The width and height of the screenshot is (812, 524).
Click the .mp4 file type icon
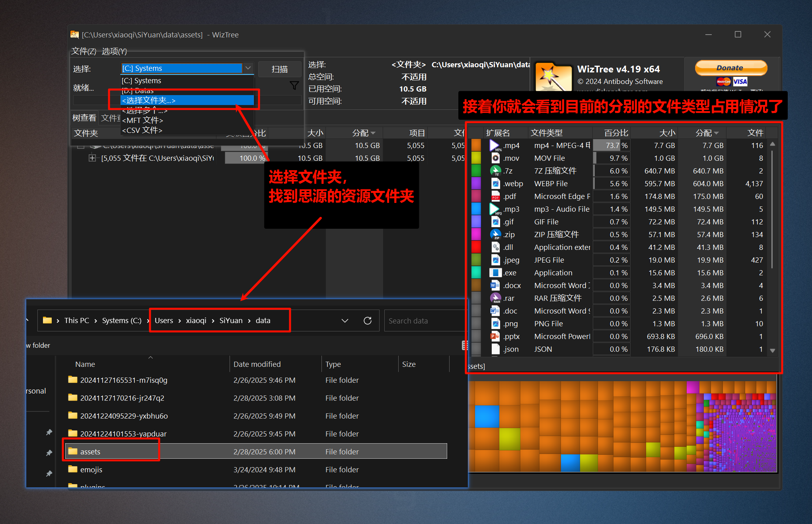(x=495, y=146)
